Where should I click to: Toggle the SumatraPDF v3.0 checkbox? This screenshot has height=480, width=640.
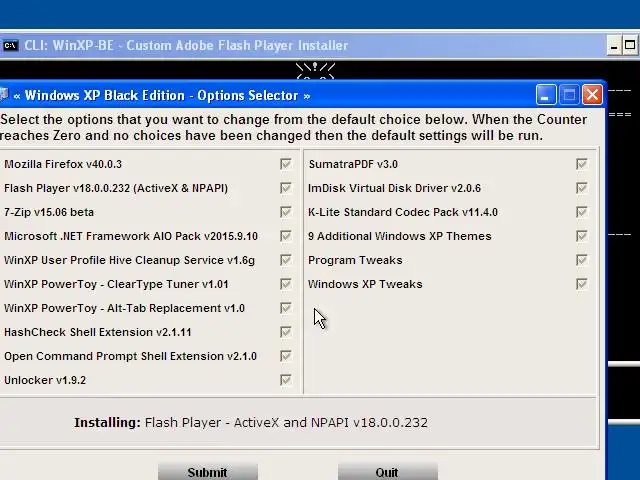[582, 164]
